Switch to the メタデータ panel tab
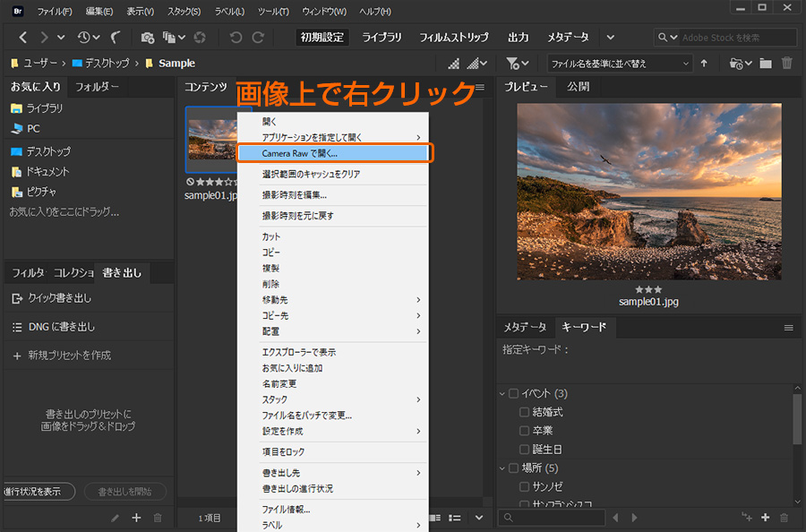 [x=524, y=328]
